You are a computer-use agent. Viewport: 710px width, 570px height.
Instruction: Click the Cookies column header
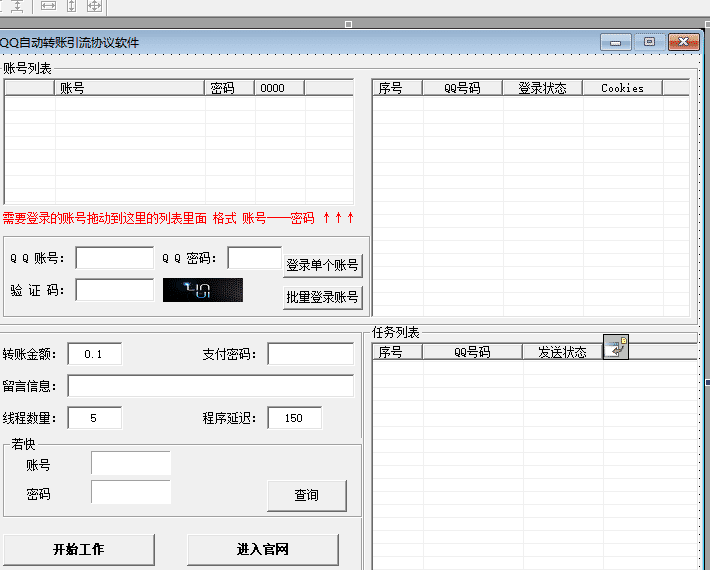(x=623, y=88)
